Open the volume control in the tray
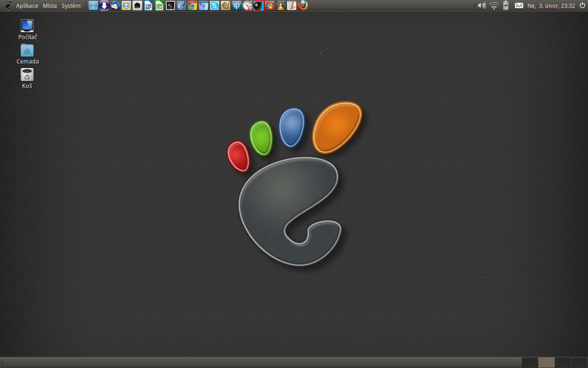588x368 pixels. pos(481,6)
